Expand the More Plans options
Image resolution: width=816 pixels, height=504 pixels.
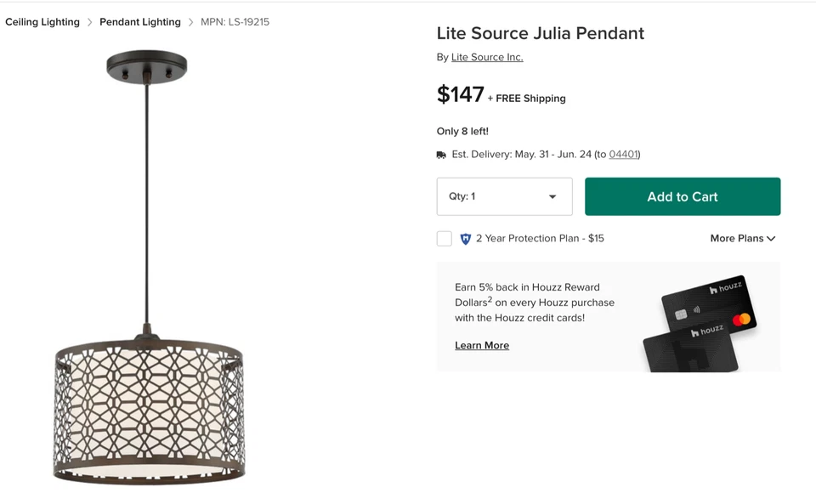[742, 239]
